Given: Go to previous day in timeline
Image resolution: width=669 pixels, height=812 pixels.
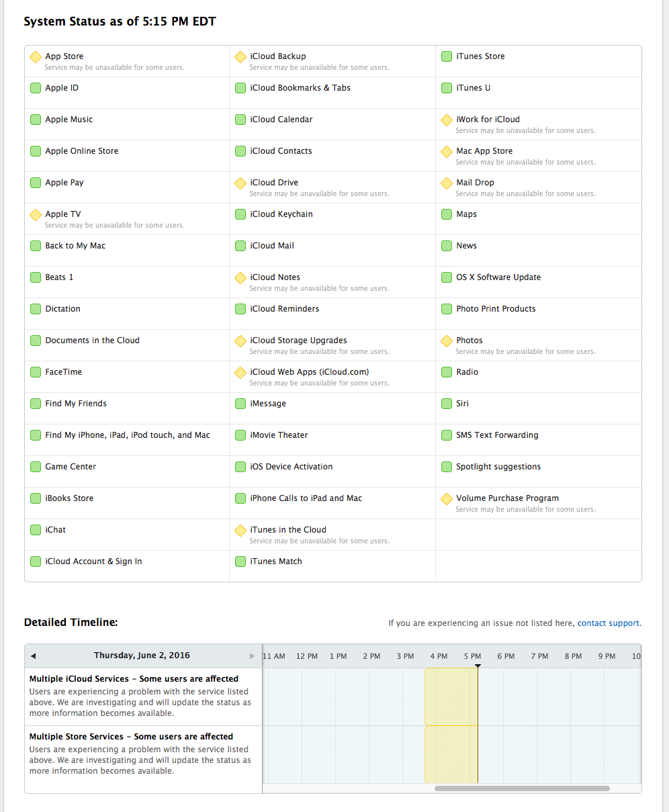Looking at the screenshot, I should click(x=33, y=656).
